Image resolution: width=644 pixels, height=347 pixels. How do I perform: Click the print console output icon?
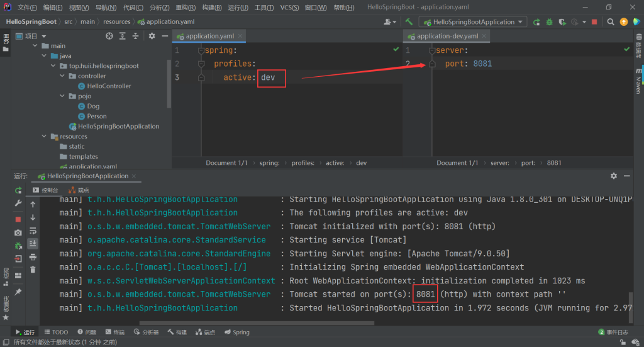tap(33, 256)
